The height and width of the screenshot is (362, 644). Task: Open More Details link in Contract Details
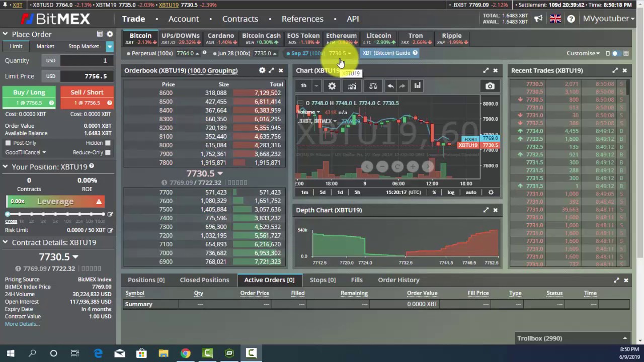[21, 324]
